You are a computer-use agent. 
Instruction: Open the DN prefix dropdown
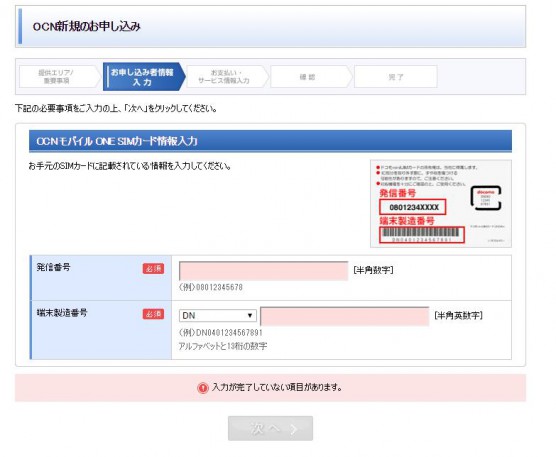[218, 316]
